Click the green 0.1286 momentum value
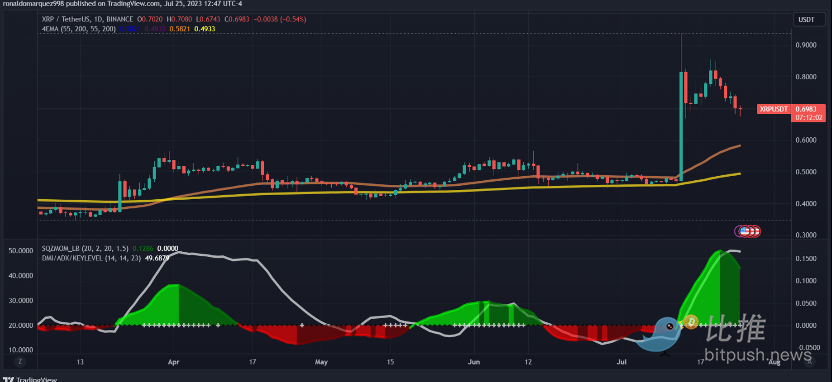Image resolution: width=832 pixels, height=382 pixels. [142, 248]
